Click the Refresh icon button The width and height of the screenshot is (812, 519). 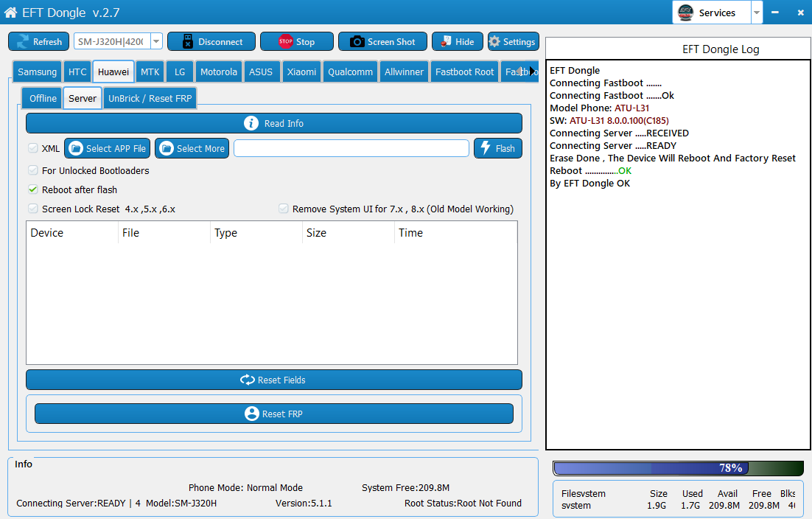[38, 41]
